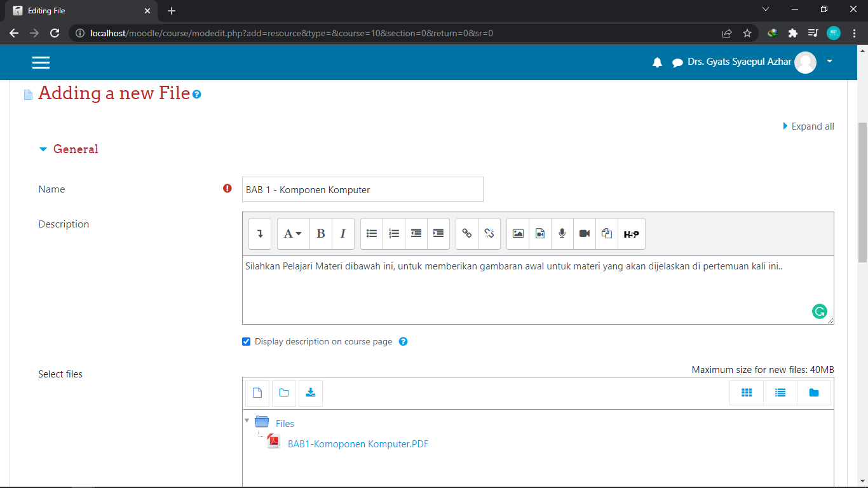
Task: Click the Chrome profile avatar icon
Action: tap(834, 33)
